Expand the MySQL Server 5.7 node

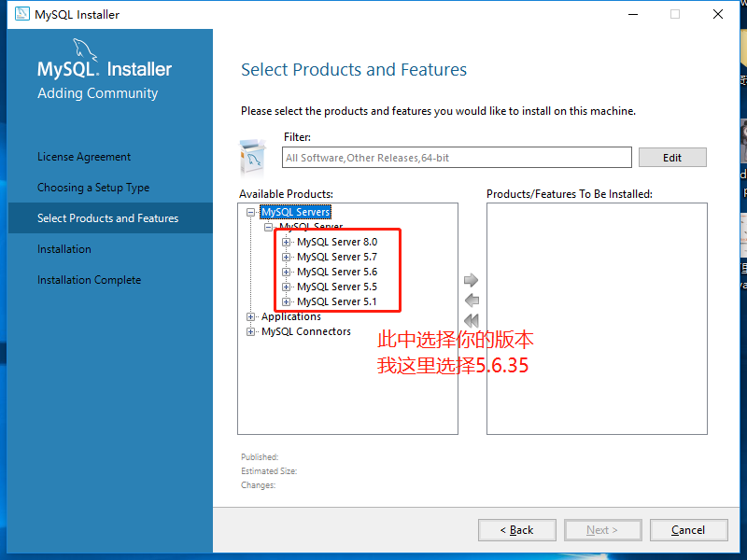pos(286,258)
